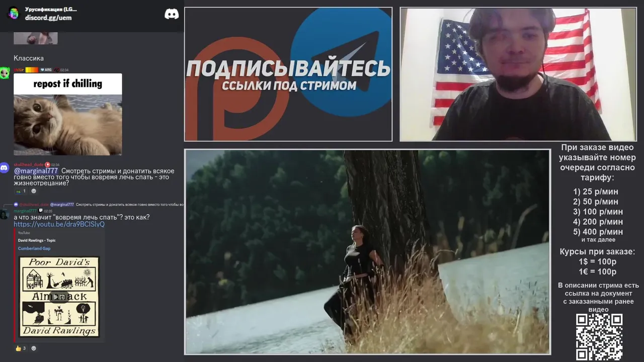Click the ПОДПИСЫВАЙТЕСЬ banner heading
644x362 pixels.
pyautogui.click(x=288, y=69)
